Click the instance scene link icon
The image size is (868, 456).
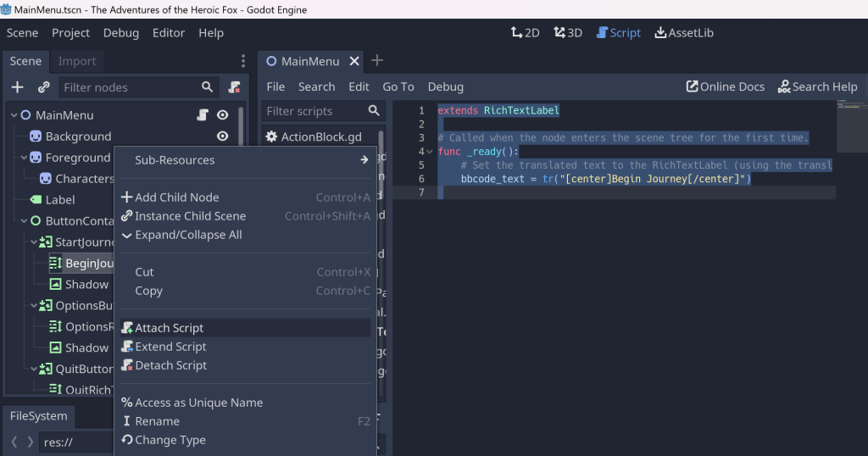tap(44, 87)
